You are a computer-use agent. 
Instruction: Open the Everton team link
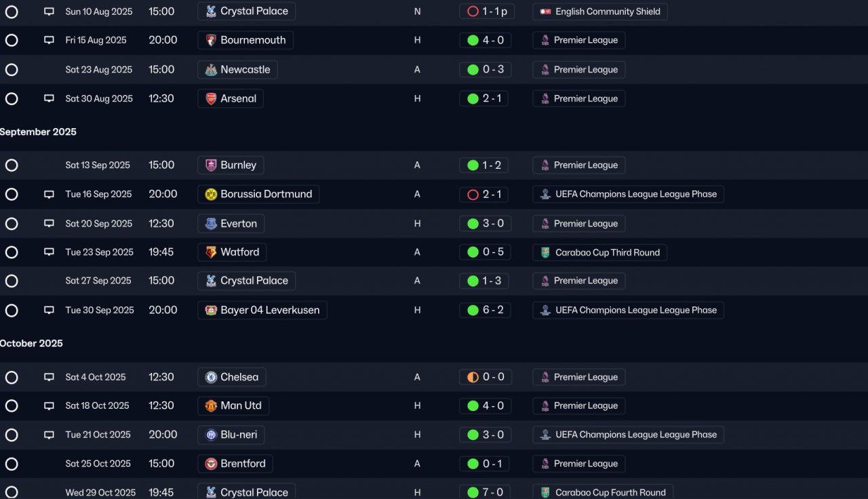click(x=231, y=223)
